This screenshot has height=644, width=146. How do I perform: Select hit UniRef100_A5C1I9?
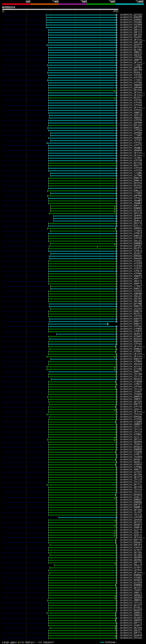pyautogui.click(x=131, y=565)
